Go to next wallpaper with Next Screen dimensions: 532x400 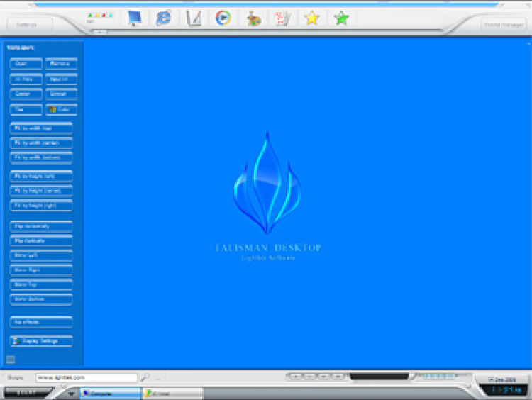[62, 79]
